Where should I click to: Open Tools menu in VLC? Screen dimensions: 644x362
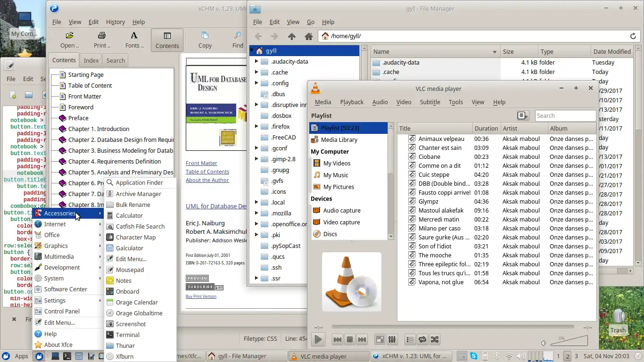coord(455,102)
